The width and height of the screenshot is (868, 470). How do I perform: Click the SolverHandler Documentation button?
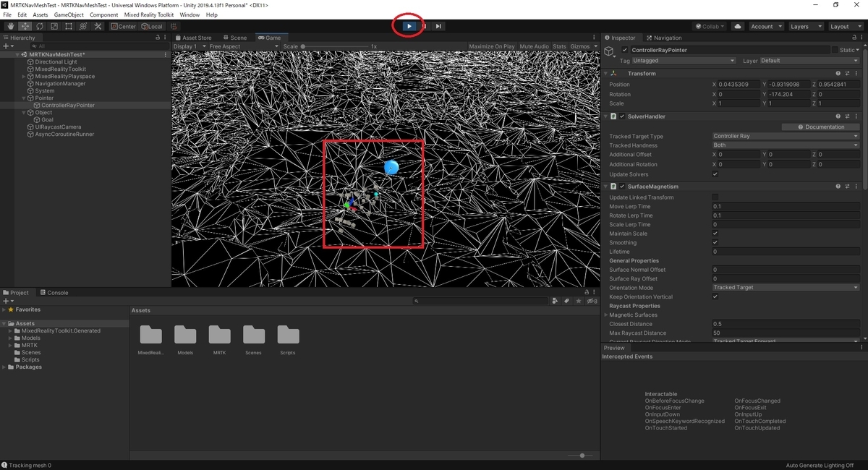tap(821, 127)
